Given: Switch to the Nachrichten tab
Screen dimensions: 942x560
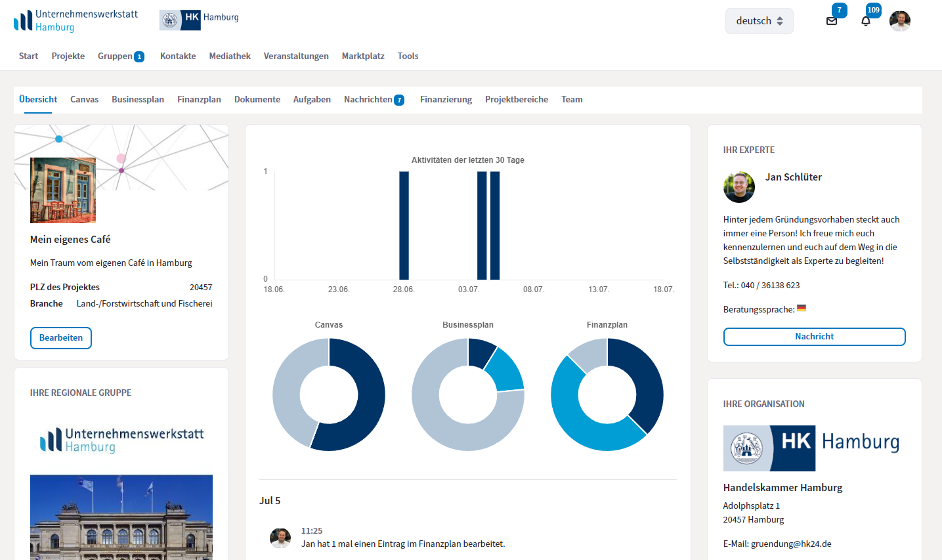Looking at the screenshot, I should (x=368, y=100).
